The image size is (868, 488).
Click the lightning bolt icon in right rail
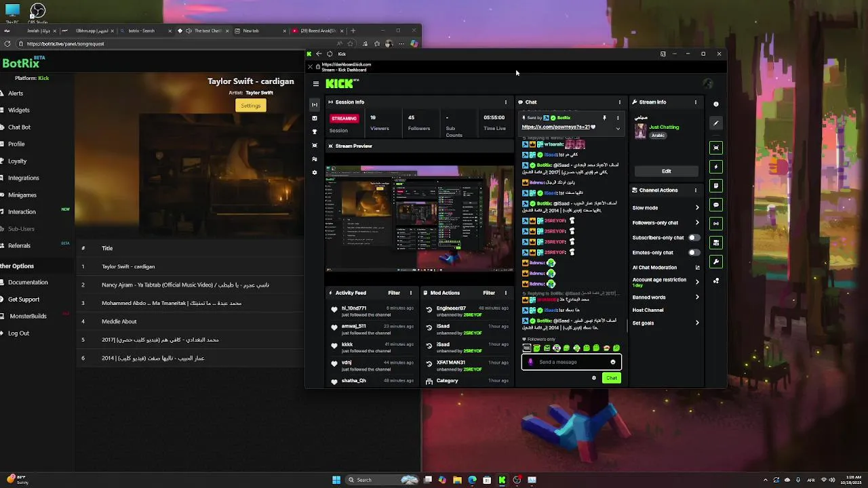(x=716, y=167)
